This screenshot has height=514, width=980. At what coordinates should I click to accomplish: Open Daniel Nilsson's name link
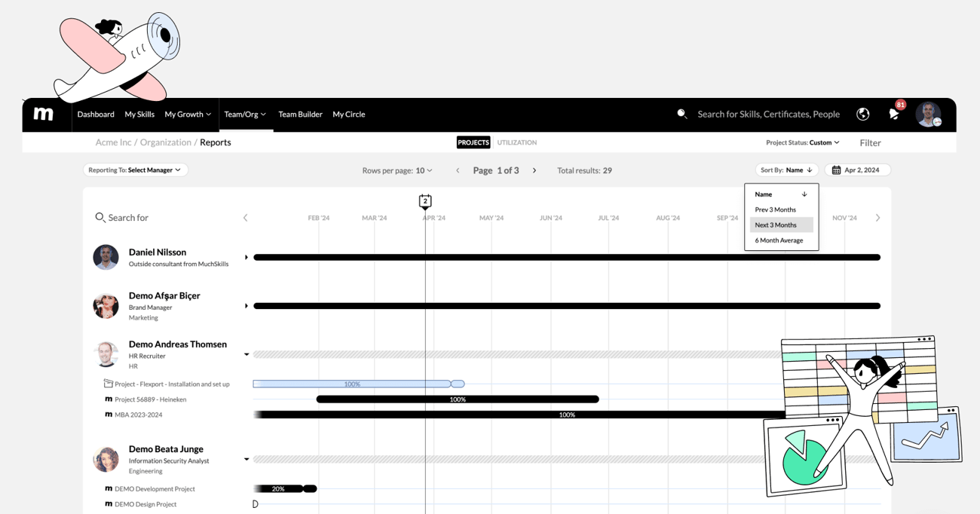(x=158, y=252)
